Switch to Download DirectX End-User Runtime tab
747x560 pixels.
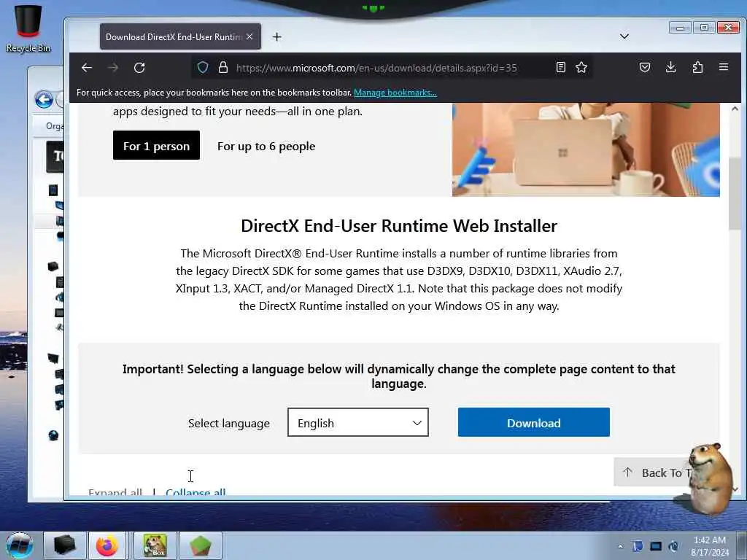click(173, 36)
